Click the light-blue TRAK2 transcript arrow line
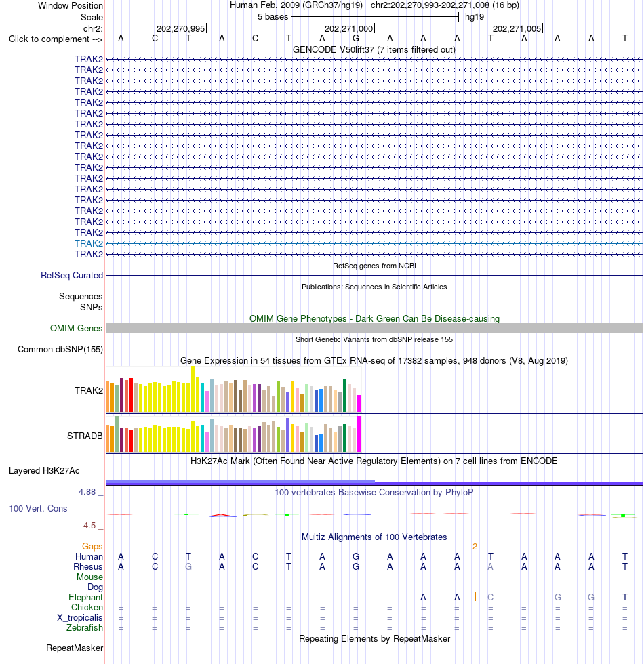Image resolution: width=644 pixels, height=664 pixels. tap(374, 243)
